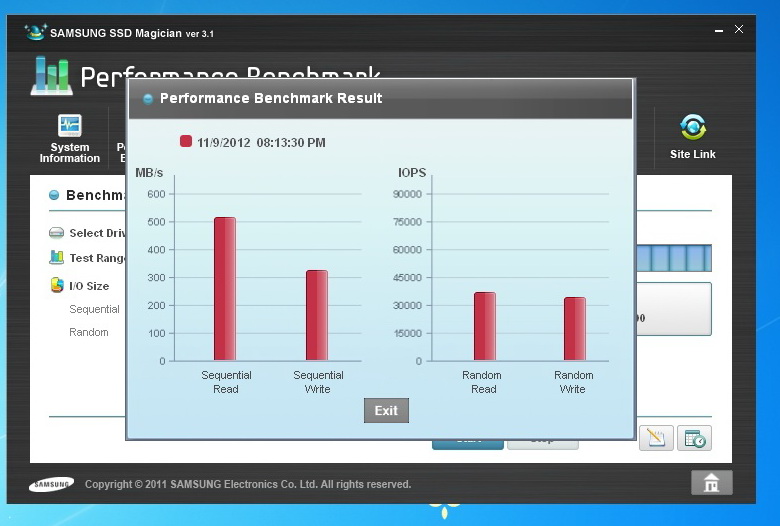Close the SSD Magician window
Screen dimensions: 780x526
(739, 29)
